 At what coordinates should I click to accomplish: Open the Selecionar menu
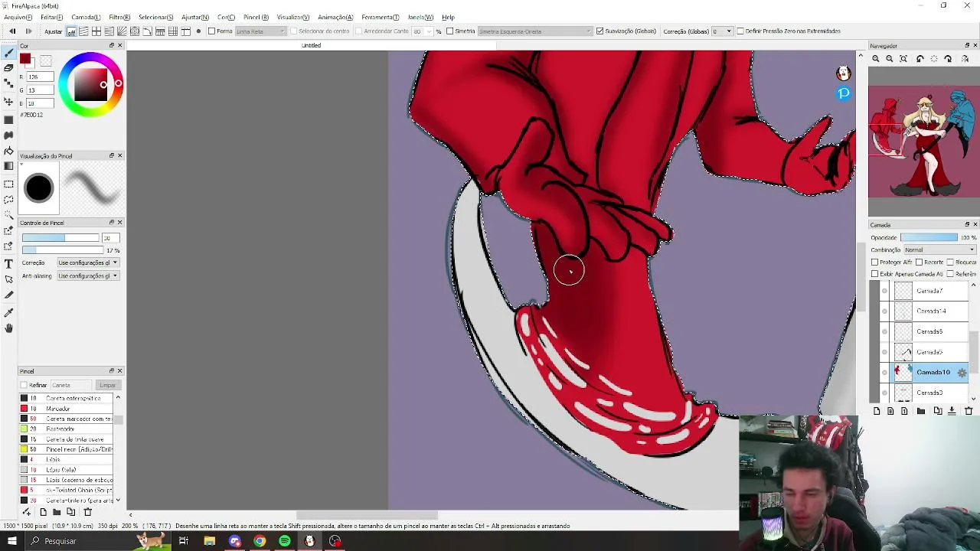tap(156, 17)
